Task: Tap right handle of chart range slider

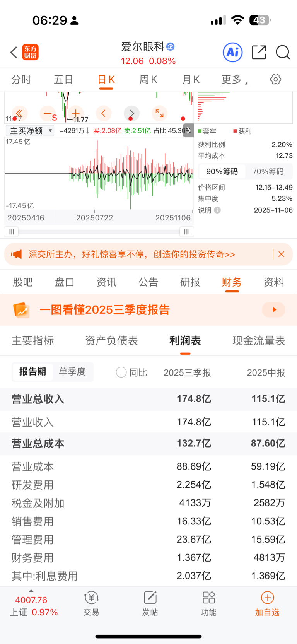Action: tap(187, 232)
